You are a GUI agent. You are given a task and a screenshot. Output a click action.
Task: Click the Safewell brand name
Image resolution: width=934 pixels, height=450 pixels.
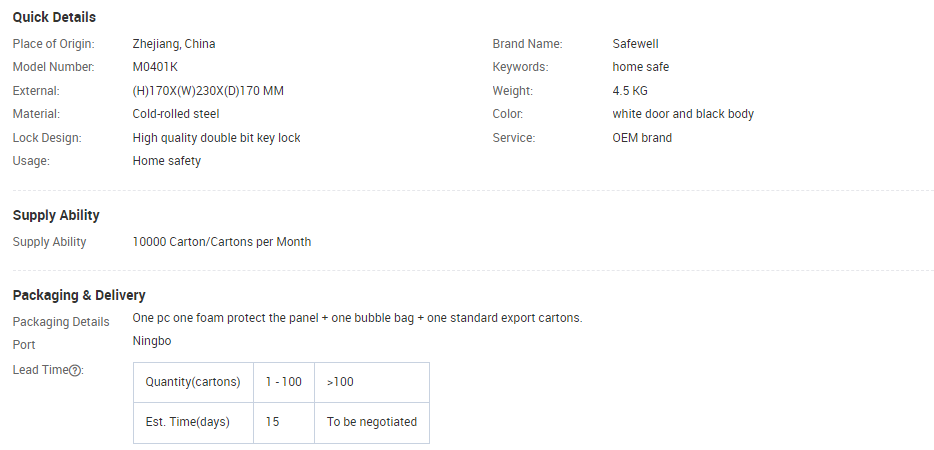635,44
